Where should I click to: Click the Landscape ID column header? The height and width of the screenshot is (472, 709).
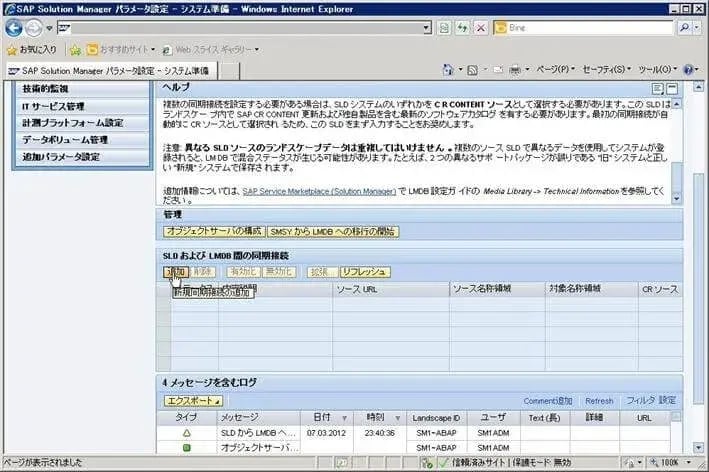436,418
